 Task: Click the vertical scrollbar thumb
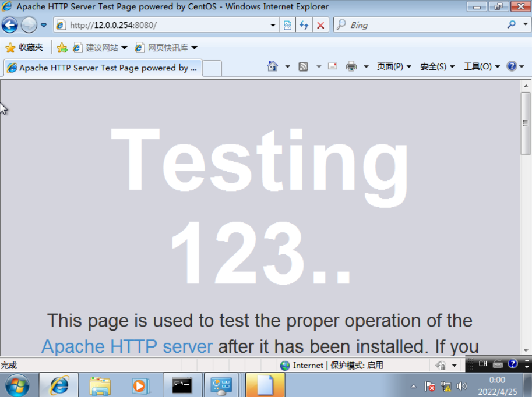(x=526, y=123)
